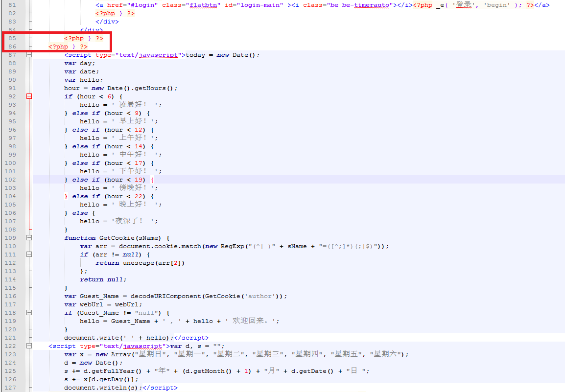Viewport: 565px width, 392px height.
Task: Select line number 127 in the margin
Action: coord(10,388)
